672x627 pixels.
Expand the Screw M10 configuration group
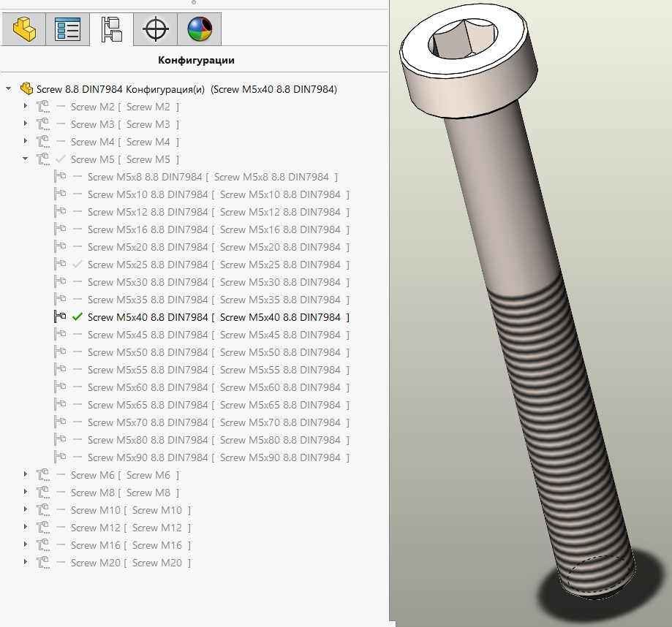25,510
